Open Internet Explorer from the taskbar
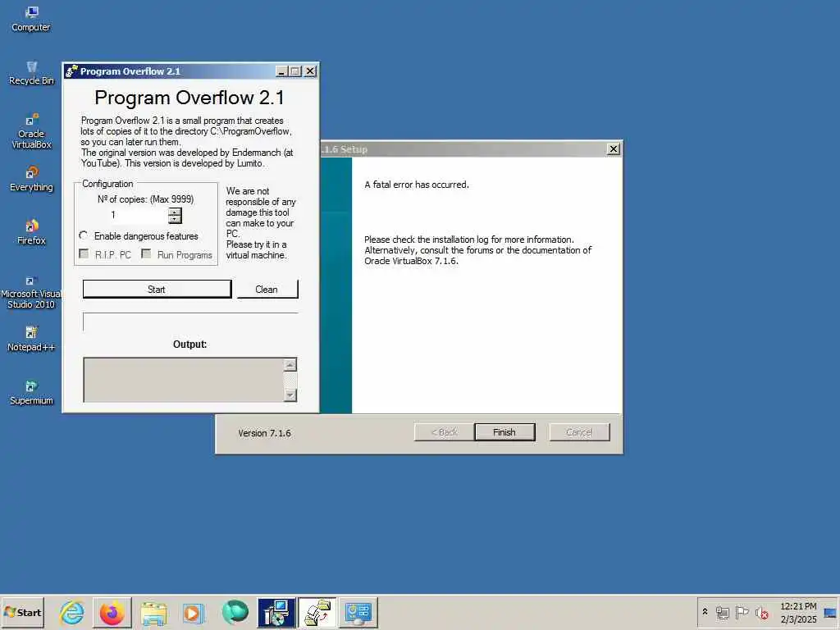Viewport: 840px width, 630px height. (x=72, y=612)
